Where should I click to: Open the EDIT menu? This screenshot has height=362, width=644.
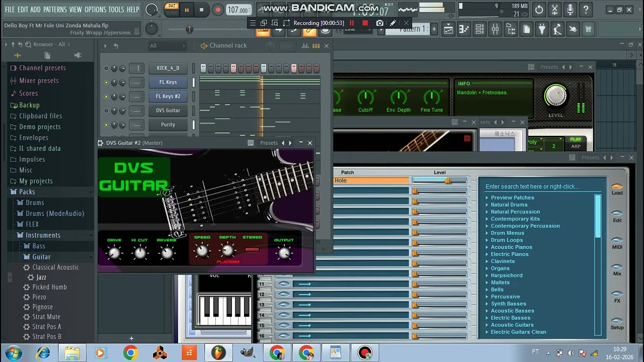click(x=23, y=10)
